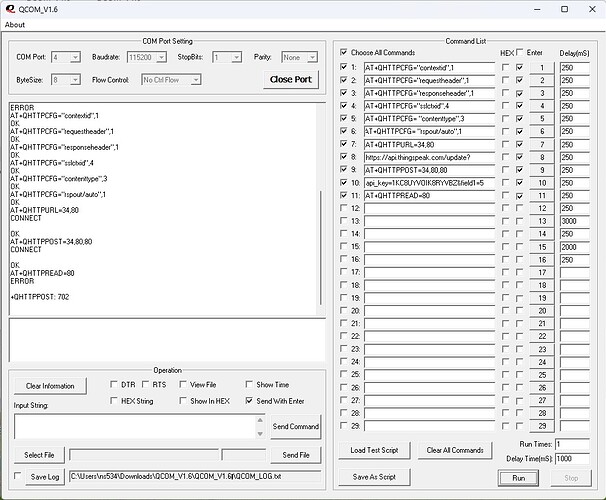
Task: Expand the COM Port dropdown
Action: coord(73,58)
